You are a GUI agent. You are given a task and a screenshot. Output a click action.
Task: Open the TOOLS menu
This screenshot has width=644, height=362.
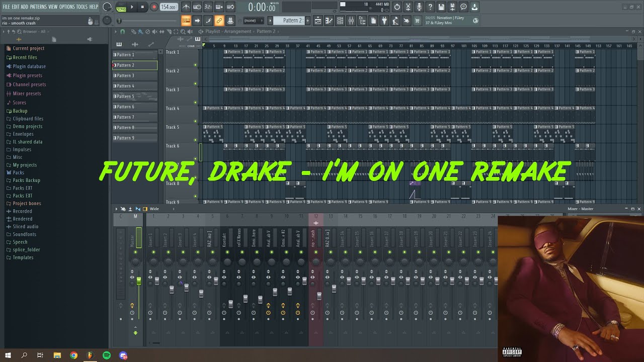[82, 7]
